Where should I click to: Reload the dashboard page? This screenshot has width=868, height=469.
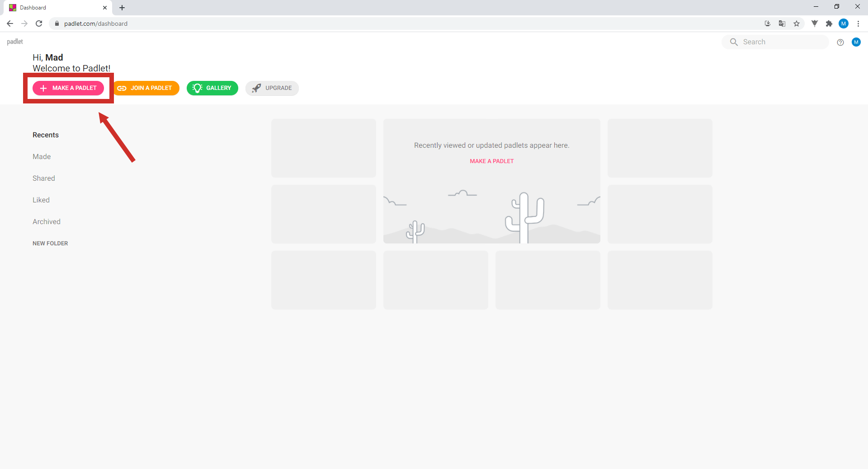39,23
